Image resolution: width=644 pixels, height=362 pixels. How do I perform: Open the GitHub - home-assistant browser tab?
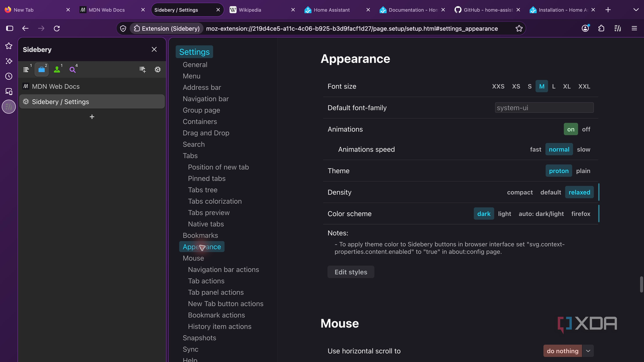pos(487,10)
